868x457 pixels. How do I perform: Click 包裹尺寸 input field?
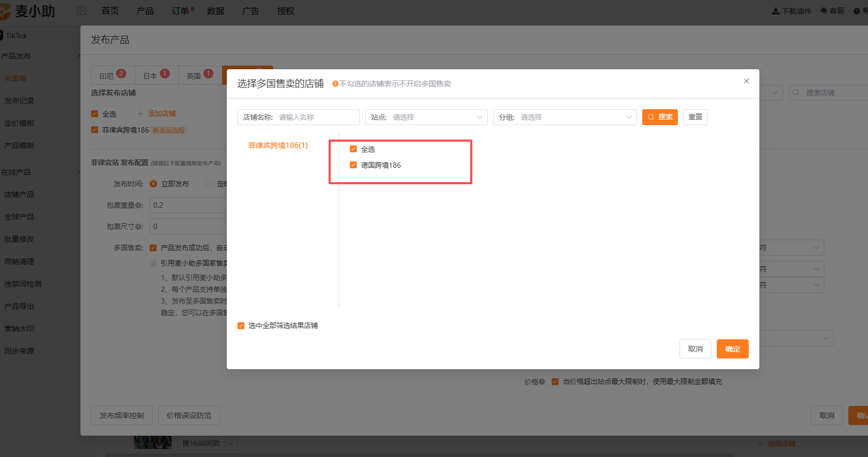(x=189, y=226)
